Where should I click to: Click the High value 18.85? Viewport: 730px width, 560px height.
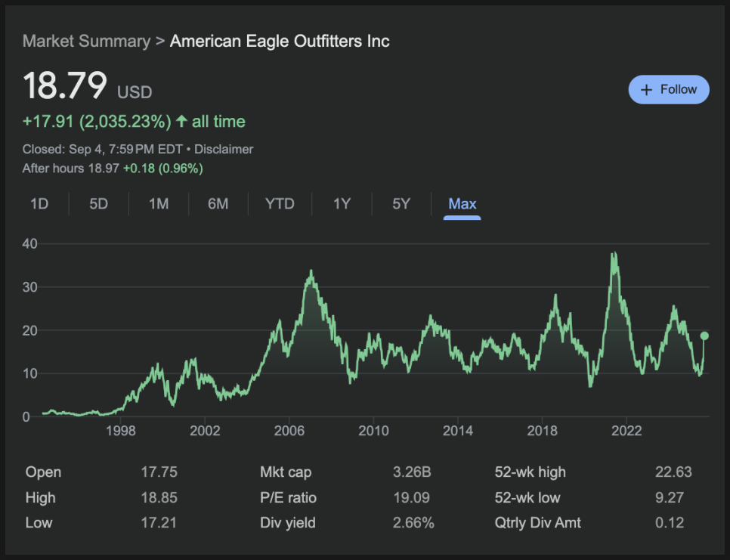coord(159,497)
